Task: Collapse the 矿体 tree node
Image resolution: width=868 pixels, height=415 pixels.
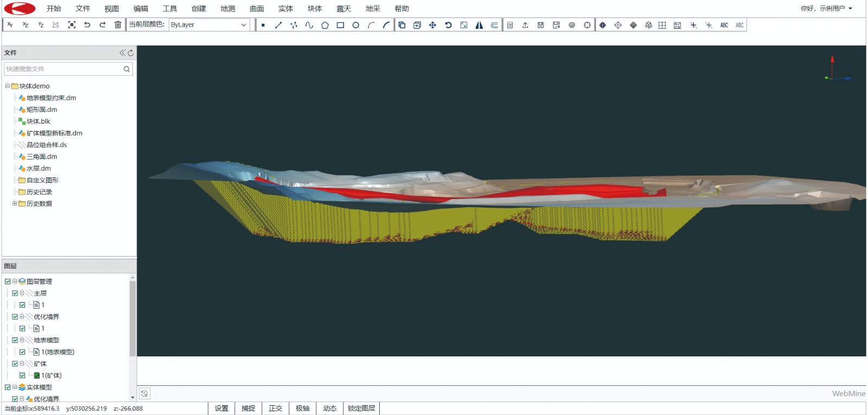Action: [x=22, y=364]
